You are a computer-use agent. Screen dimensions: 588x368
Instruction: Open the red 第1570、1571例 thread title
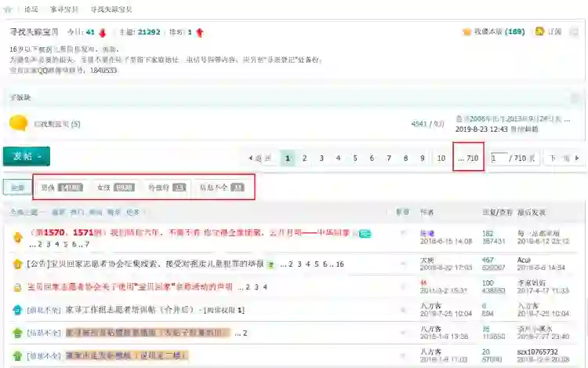click(x=190, y=233)
